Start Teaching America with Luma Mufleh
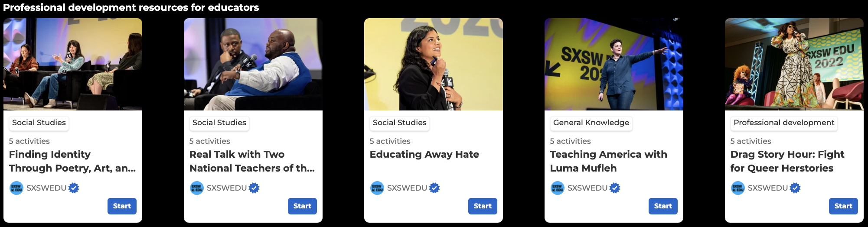868x227 pixels. coord(663,206)
